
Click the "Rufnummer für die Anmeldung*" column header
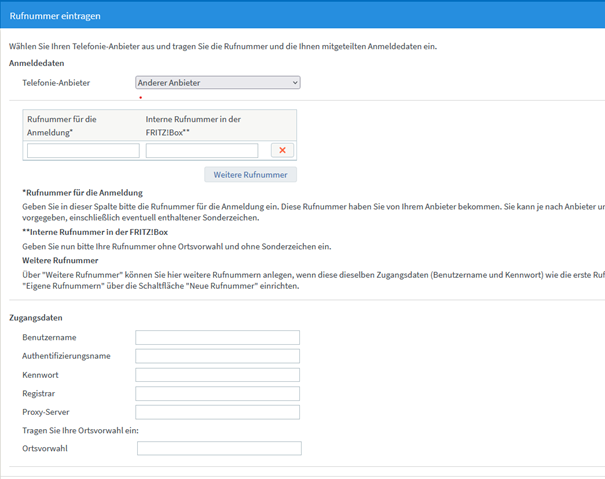(x=63, y=125)
